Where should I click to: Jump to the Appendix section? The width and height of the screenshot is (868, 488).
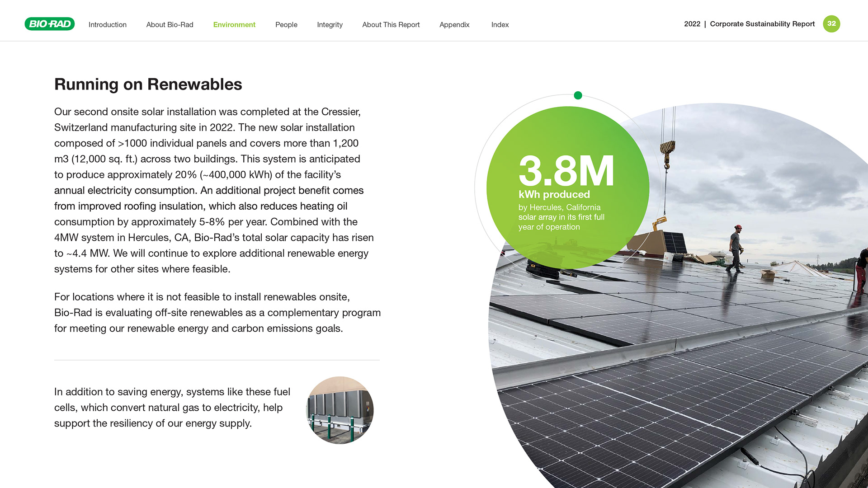[x=454, y=25]
